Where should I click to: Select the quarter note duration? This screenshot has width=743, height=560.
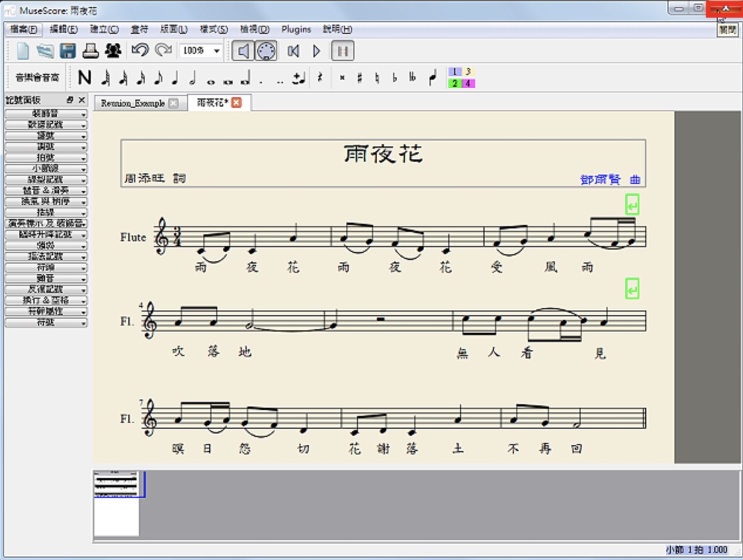tap(175, 77)
